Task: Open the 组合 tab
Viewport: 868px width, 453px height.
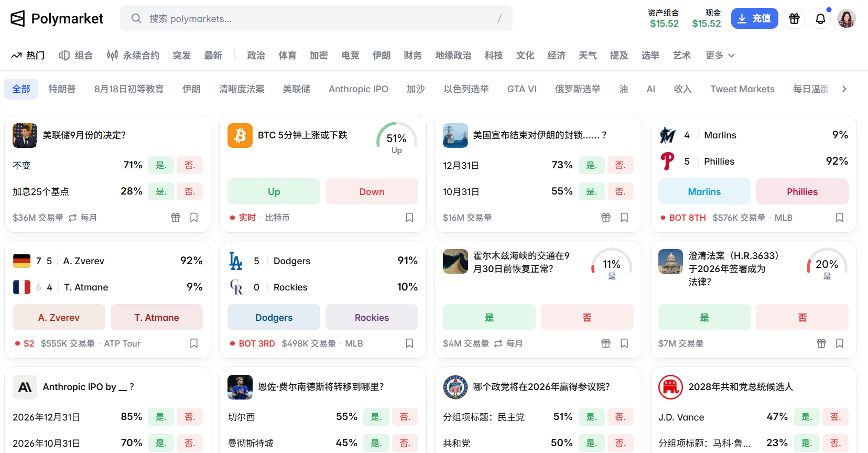Action: tap(75, 56)
